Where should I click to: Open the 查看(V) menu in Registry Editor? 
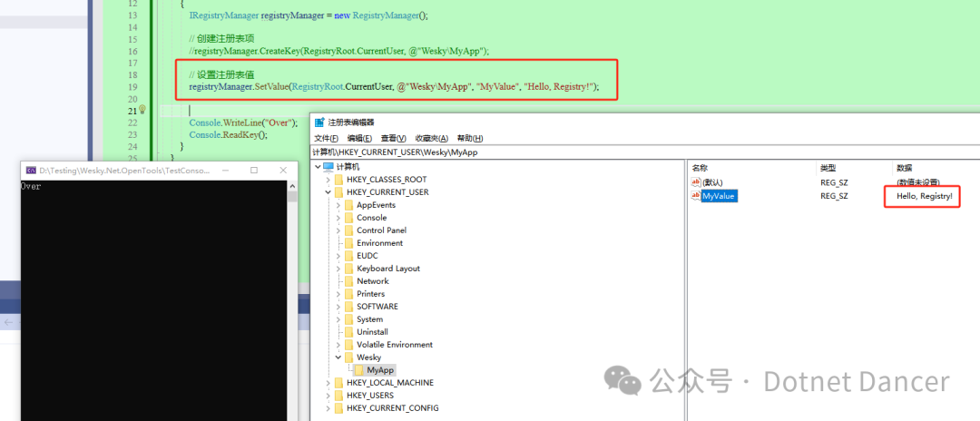point(393,138)
